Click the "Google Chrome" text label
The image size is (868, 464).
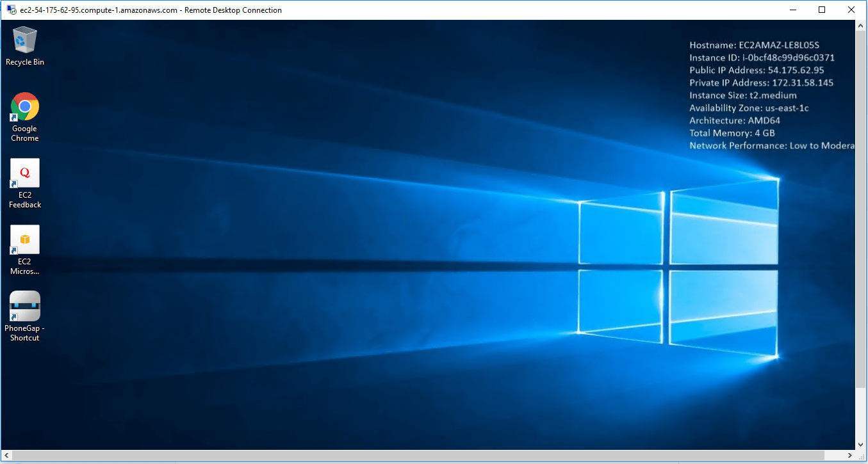tap(24, 133)
